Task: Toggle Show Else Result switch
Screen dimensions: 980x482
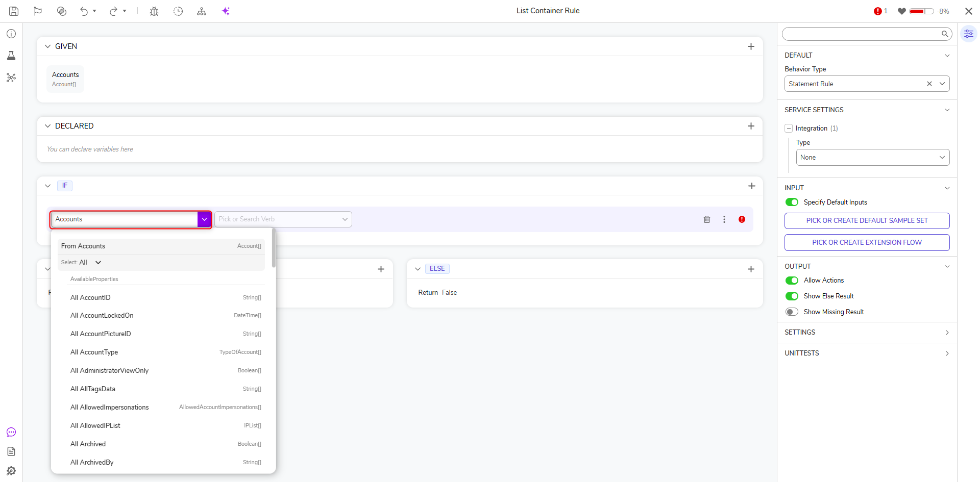Action: pos(792,296)
